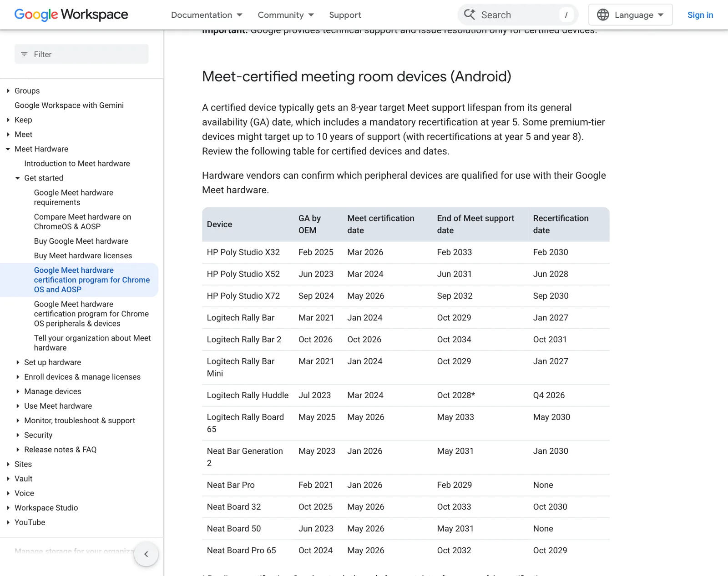
Task: Open Google Workspace with Gemini page
Action: (69, 105)
